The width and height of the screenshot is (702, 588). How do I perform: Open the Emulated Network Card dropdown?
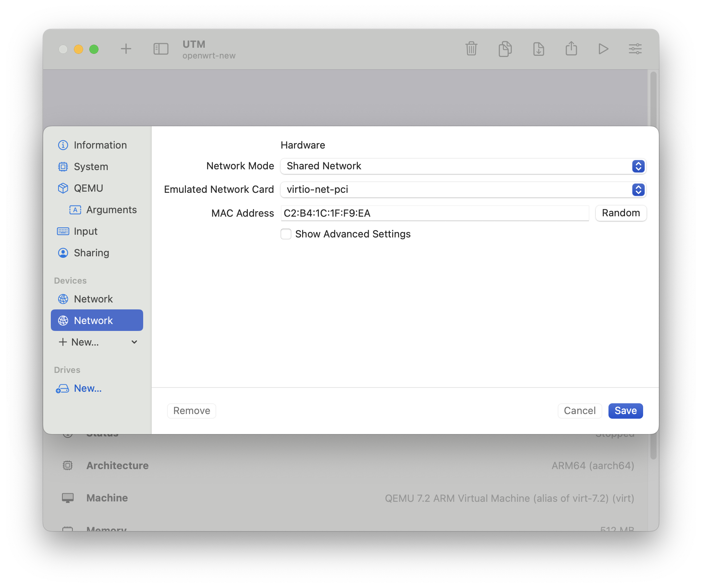[463, 190]
